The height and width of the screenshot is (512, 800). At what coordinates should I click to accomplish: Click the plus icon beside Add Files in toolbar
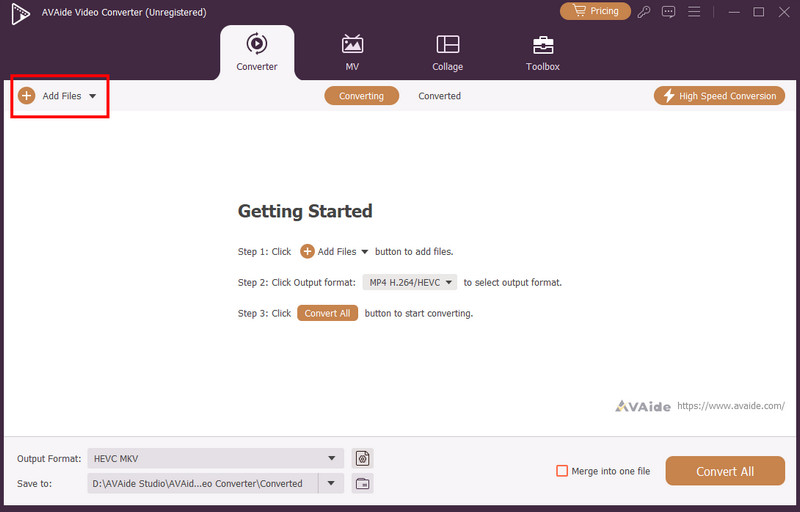pyautogui.click(x=27, y=96)
